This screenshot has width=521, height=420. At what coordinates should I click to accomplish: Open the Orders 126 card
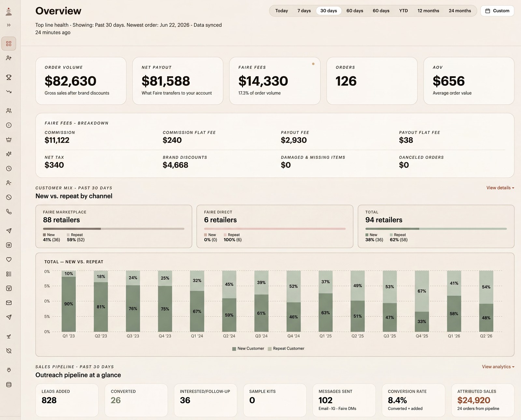pos(372,81)
